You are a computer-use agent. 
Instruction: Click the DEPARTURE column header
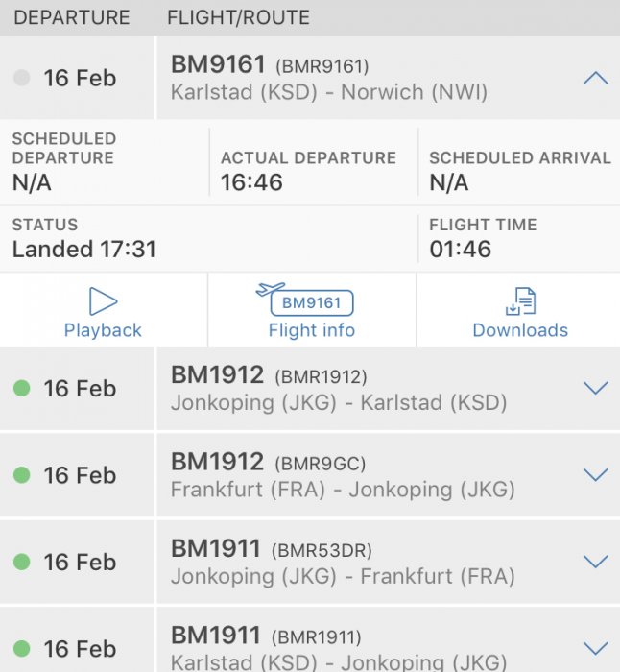click(x=72, y=18)
